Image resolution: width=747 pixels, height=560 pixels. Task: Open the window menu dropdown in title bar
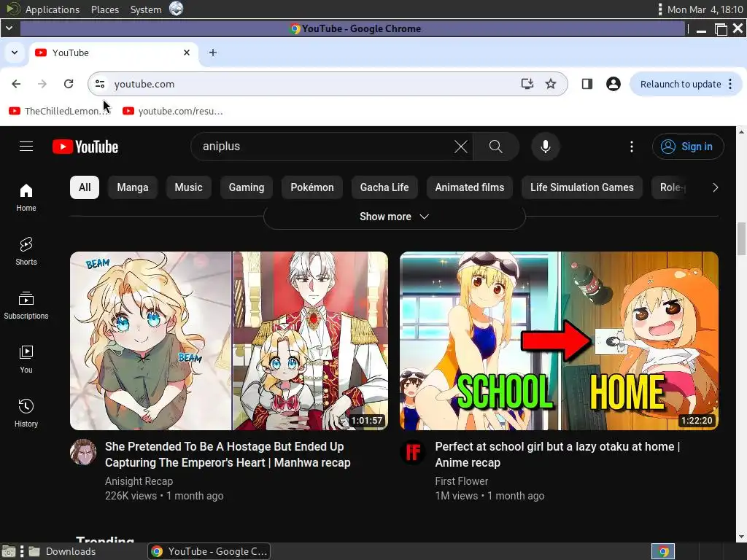(x=9, y=28)
